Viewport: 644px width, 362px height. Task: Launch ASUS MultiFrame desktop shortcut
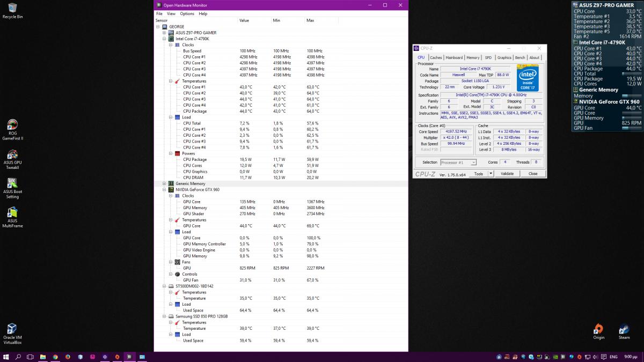click(x=12, y=217)
